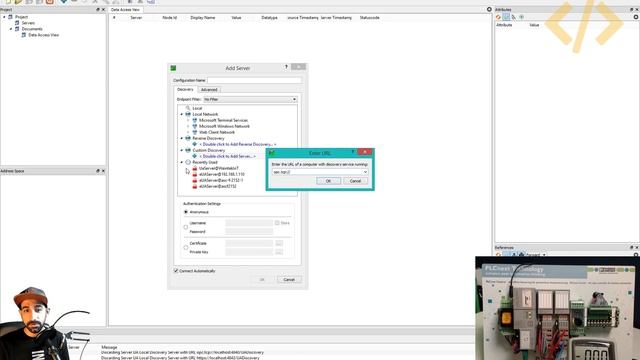Click Cancel in the Add Server dialog

(289, 280)
